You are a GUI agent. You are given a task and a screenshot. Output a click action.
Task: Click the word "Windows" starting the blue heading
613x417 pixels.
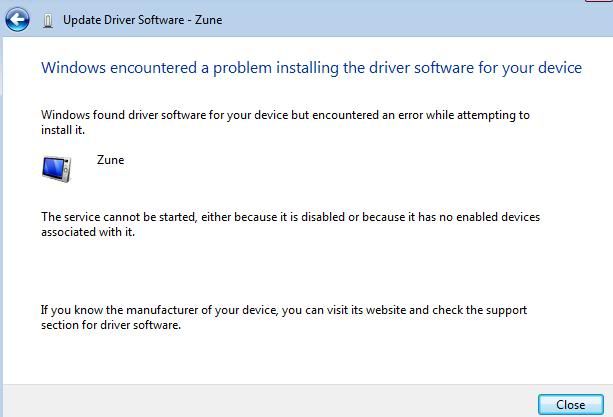(73, 68)
